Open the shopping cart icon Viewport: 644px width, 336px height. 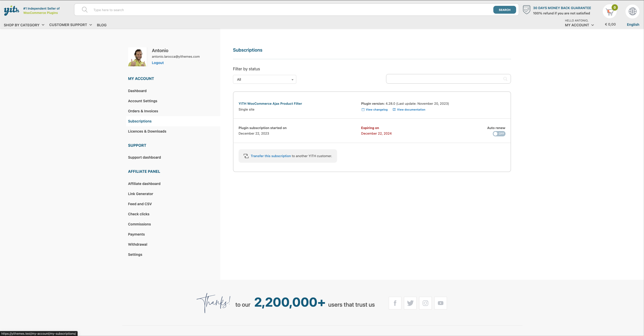click(610, 12)
